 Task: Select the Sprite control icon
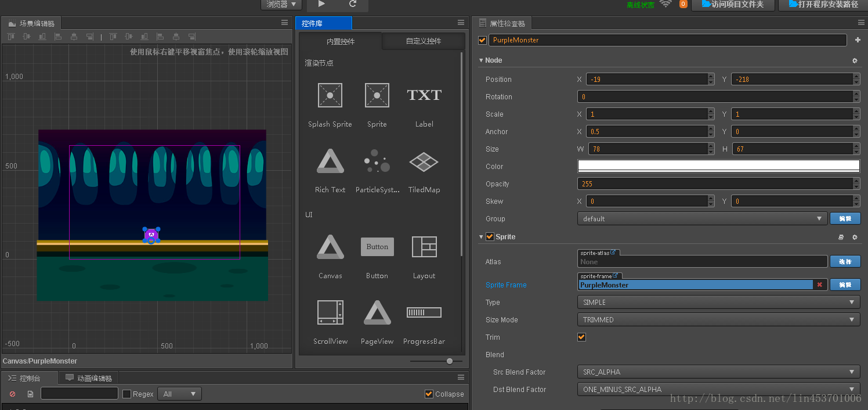[377, 95]
